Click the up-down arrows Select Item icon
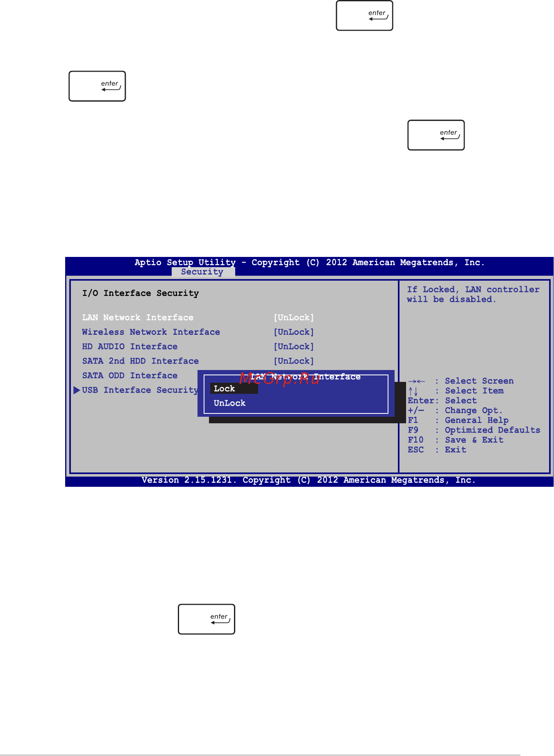 [x=413, y=391]
